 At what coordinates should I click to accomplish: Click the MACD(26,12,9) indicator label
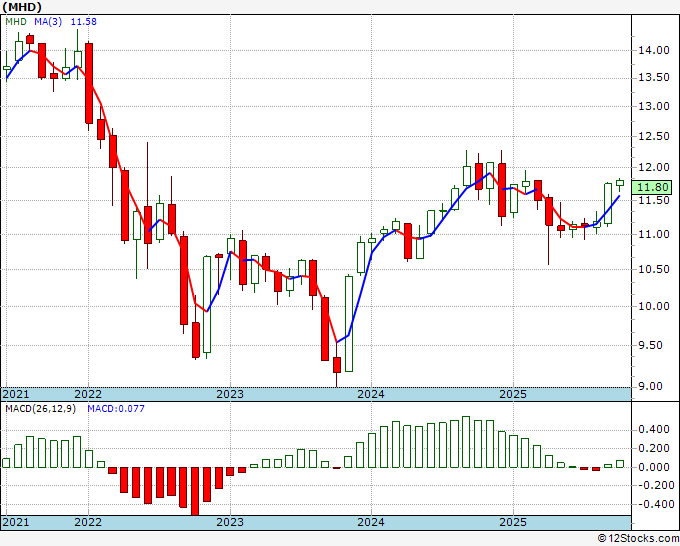coord(40,409)
